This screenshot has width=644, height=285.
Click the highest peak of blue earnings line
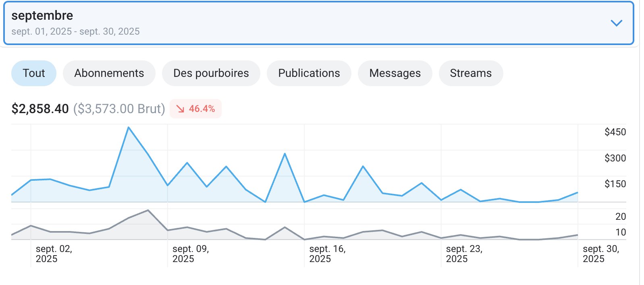[129, 128]
